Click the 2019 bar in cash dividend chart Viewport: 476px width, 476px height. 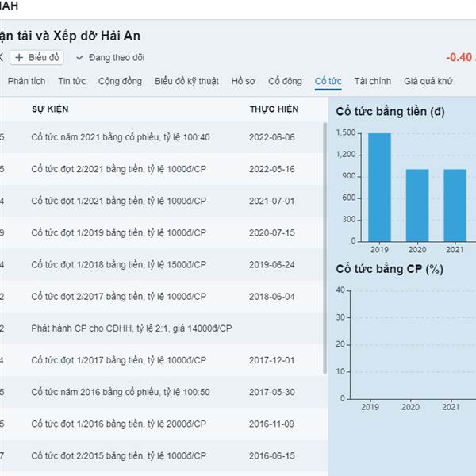(x=379, y=187)
